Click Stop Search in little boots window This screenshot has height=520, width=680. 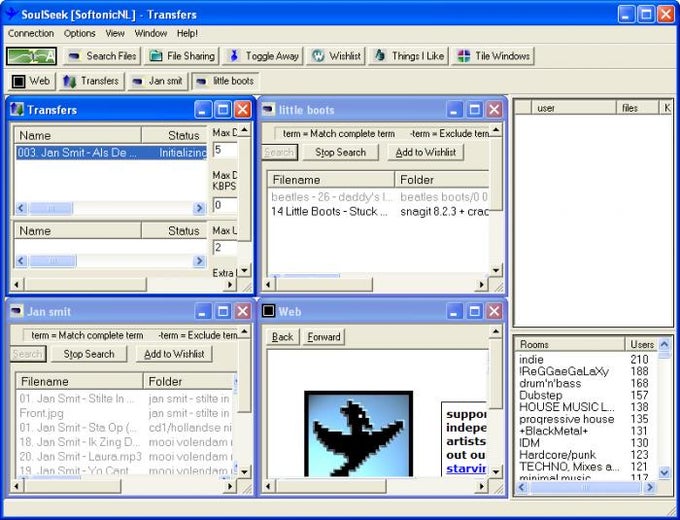click(x=340, y=152)
